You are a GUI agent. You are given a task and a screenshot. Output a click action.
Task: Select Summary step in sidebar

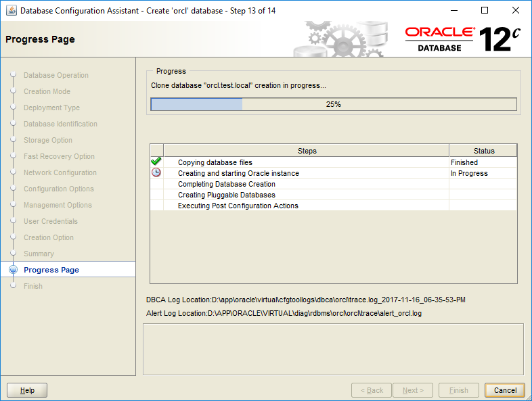39,254
